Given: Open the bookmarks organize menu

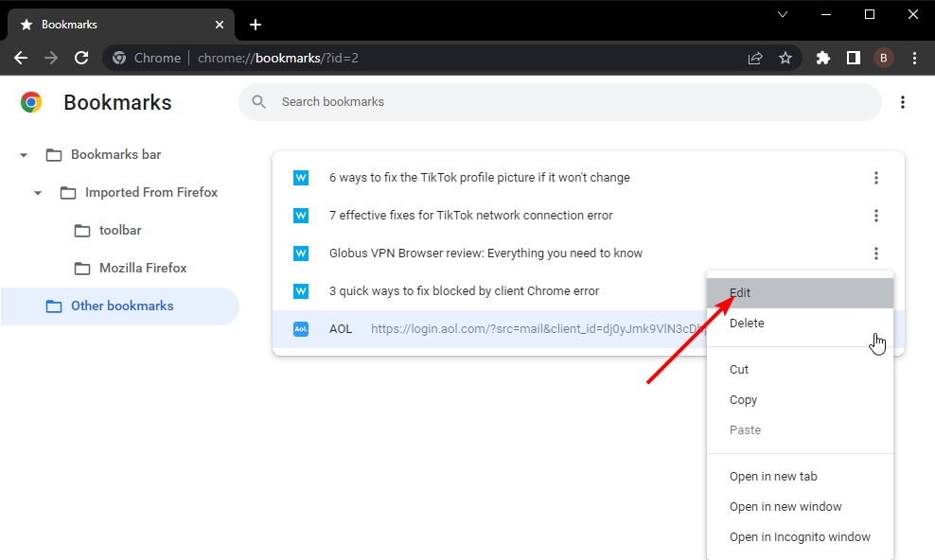Looking at the screenshot, I should pos(902,102).
